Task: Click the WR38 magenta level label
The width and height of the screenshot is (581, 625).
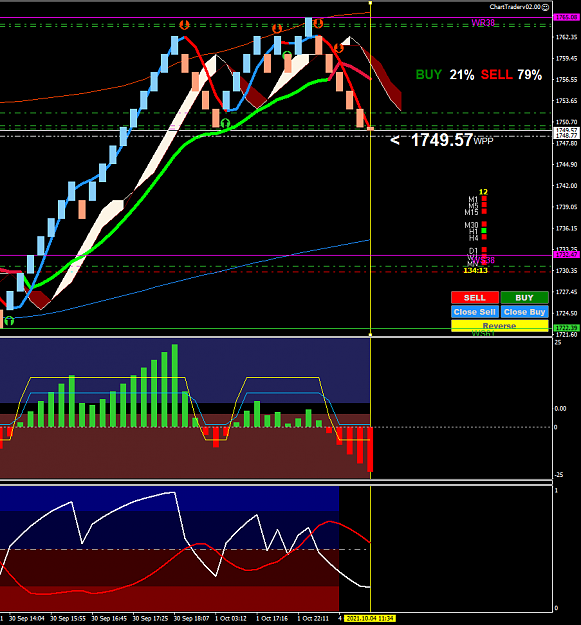Action: (x=483, y=22)
